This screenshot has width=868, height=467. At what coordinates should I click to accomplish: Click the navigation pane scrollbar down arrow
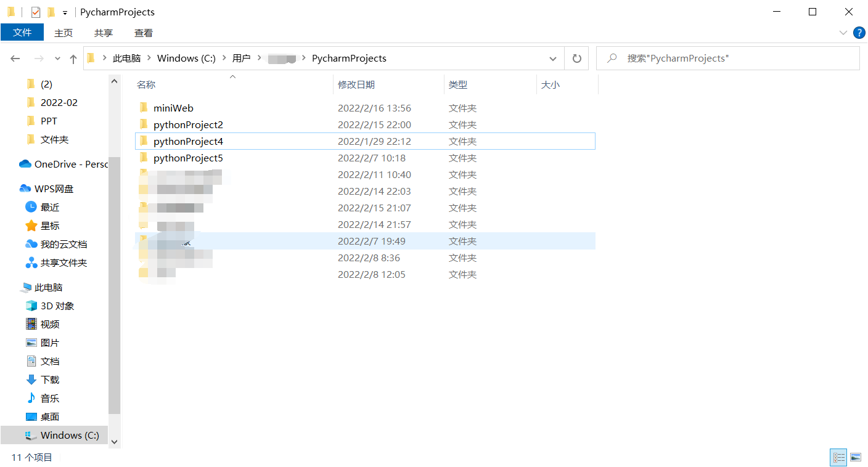(114, 441)
